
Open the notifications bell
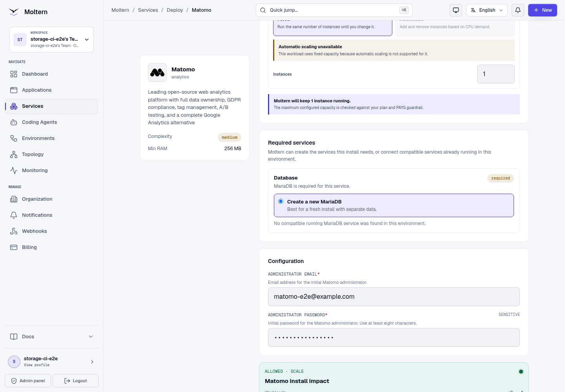(x=518, y=10)
